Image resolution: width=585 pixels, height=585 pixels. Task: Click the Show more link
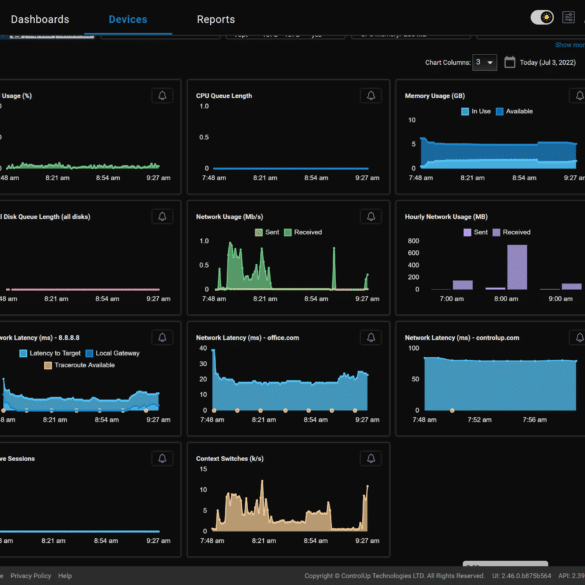click(x=570, y=45)
